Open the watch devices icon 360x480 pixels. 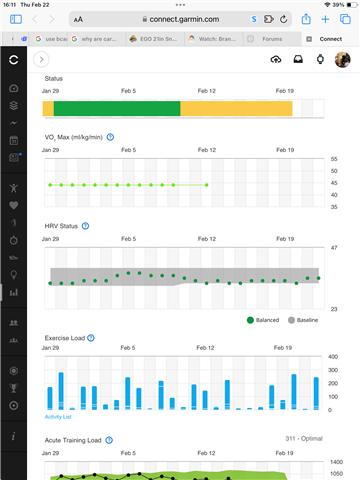(x=320, y=60)
